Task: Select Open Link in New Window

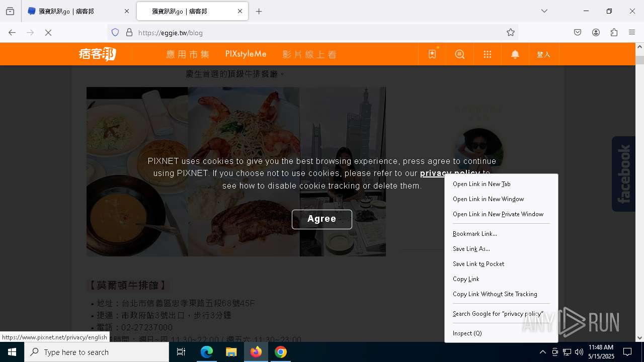Action: click(502, 199)
